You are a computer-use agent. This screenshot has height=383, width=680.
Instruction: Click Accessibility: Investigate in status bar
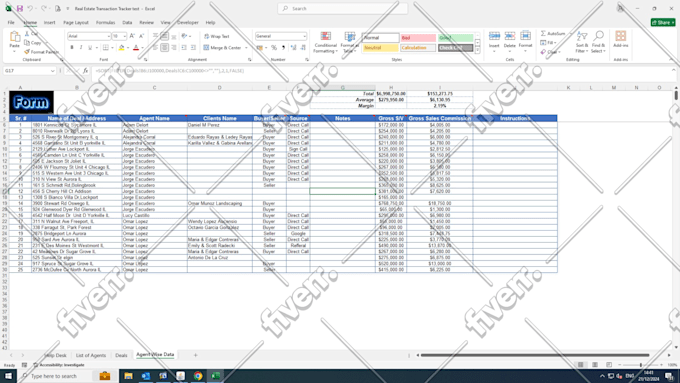59,365
